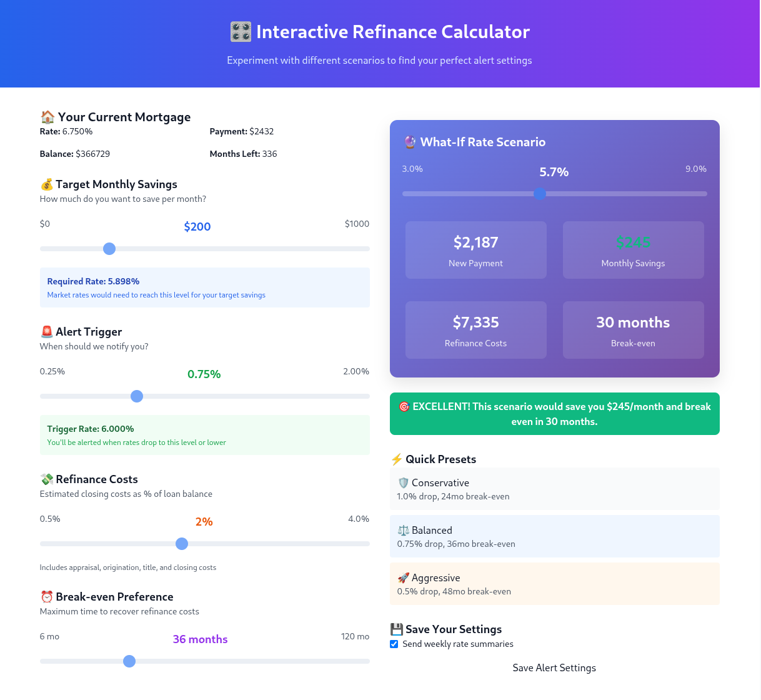Click the Refinance Costs percentage slider handle

click(182, 544)
